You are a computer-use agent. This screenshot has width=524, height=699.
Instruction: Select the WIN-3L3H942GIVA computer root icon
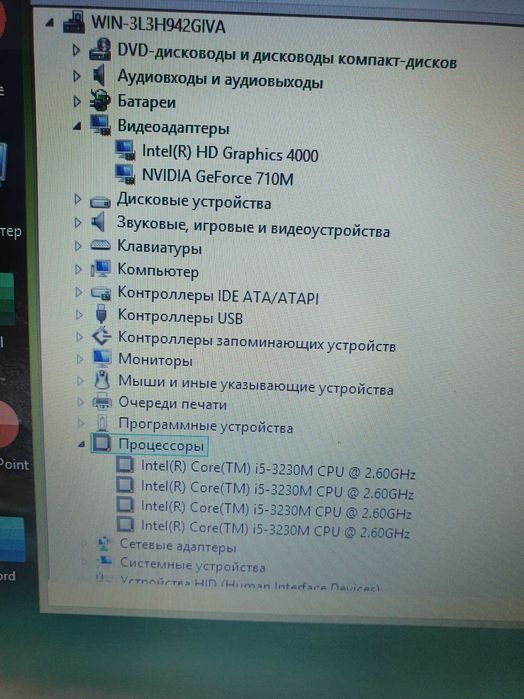click(x=74, y=22)
